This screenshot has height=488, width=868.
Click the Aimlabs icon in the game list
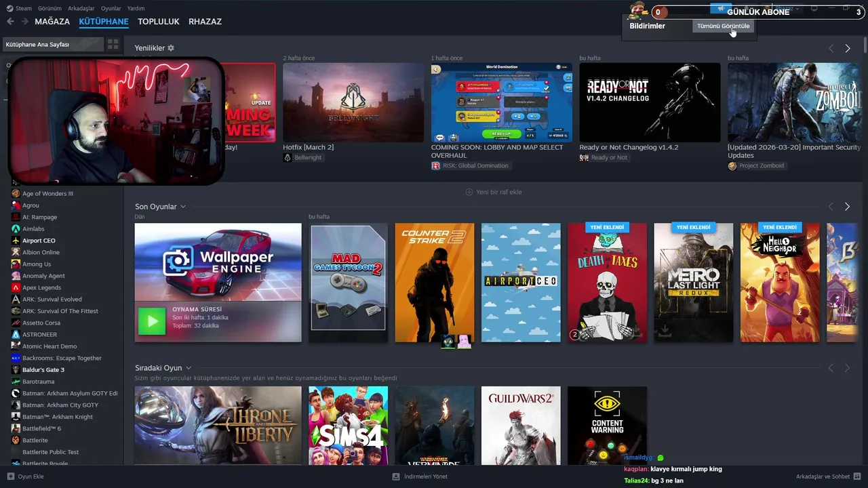[x=16, y=229]
